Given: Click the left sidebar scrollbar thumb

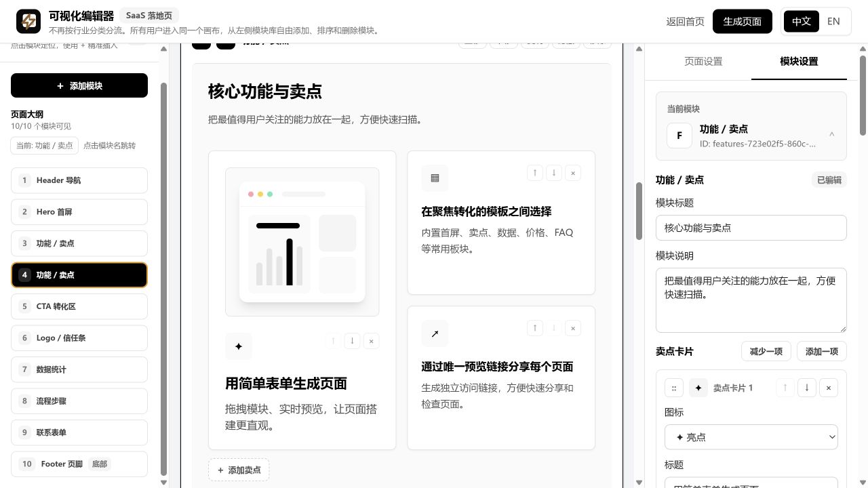Looking at the screenshot, I should [x=163, y=279].
